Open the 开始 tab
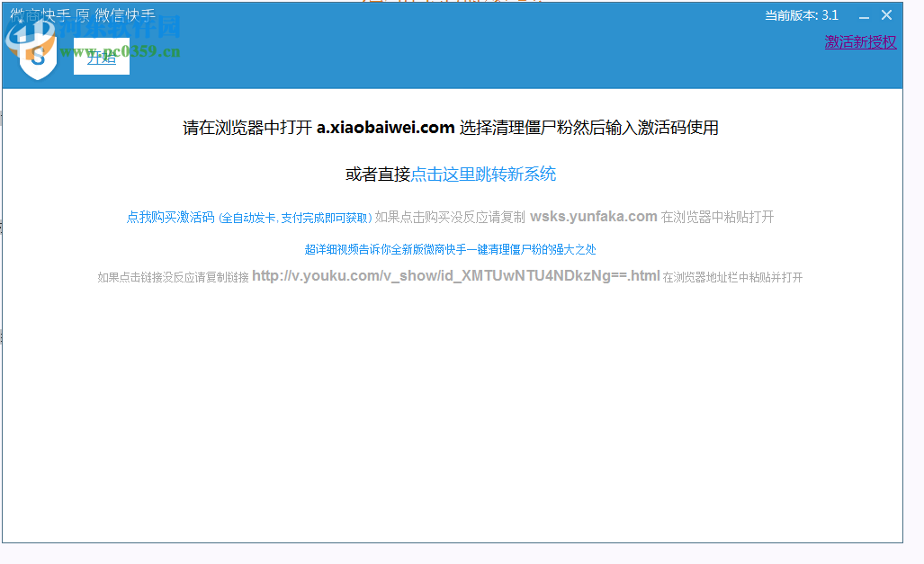Viewport: 924px width, 564px height. (102, 57)
